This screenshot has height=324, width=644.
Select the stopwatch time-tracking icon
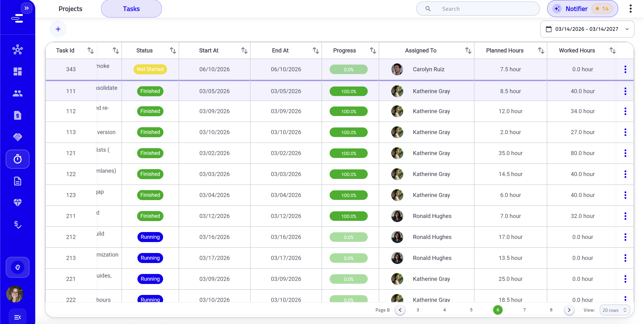tap(17, 159)
